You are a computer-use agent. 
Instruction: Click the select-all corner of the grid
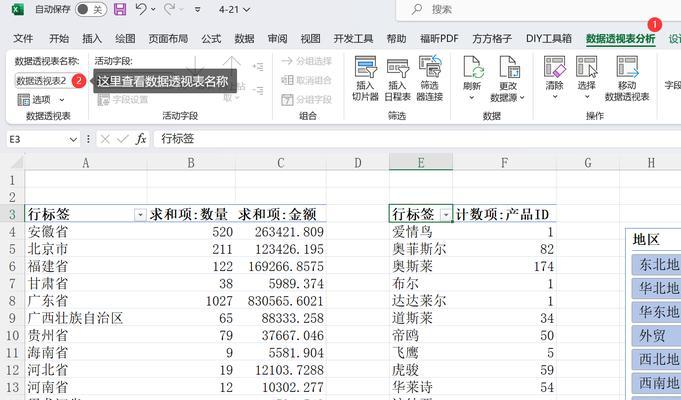[17, 162]
